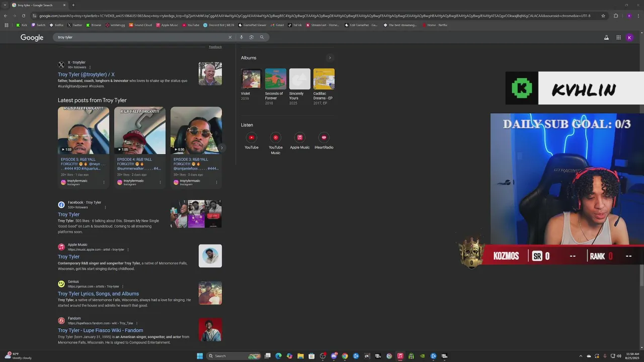Click Chrome address bar URL
This screenshot has height=362, width=644.
click(314, 16)
